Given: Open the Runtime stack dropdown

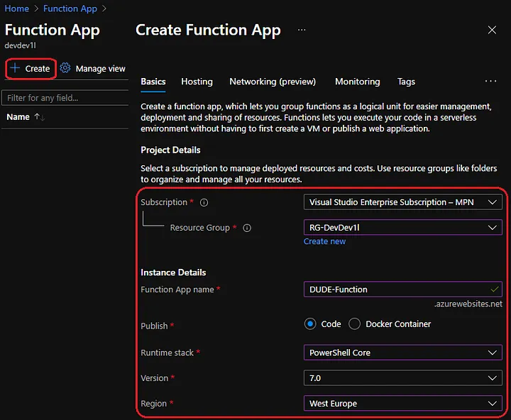Looking at the screenshot, I should click(402, 353).
